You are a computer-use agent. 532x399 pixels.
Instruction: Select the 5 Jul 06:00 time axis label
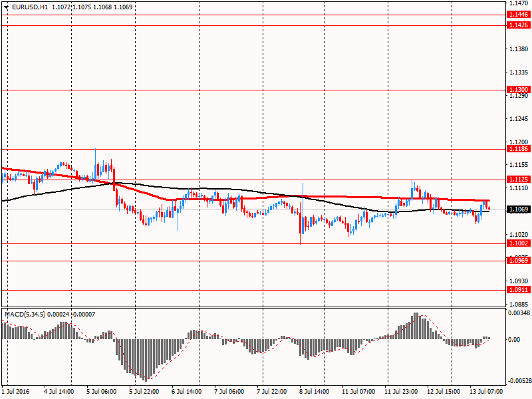pyautogui.click(x=102, y=392)
